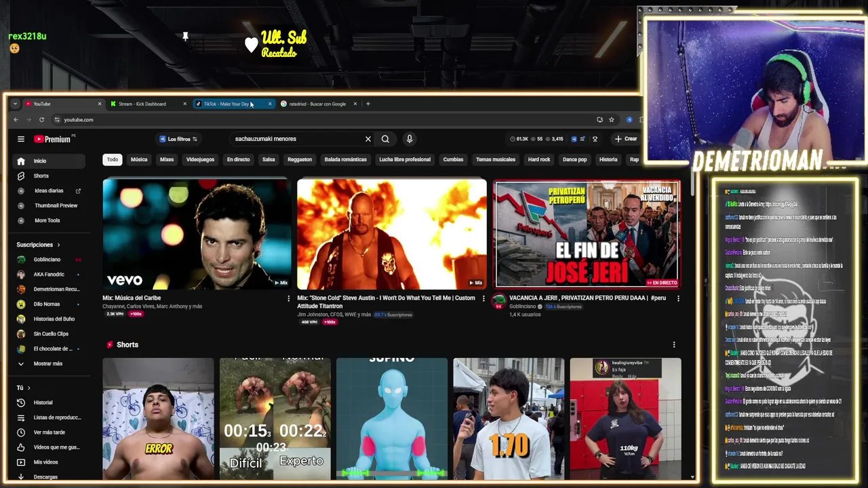Open the YouTube hamburger guide menu

point(21,139)
